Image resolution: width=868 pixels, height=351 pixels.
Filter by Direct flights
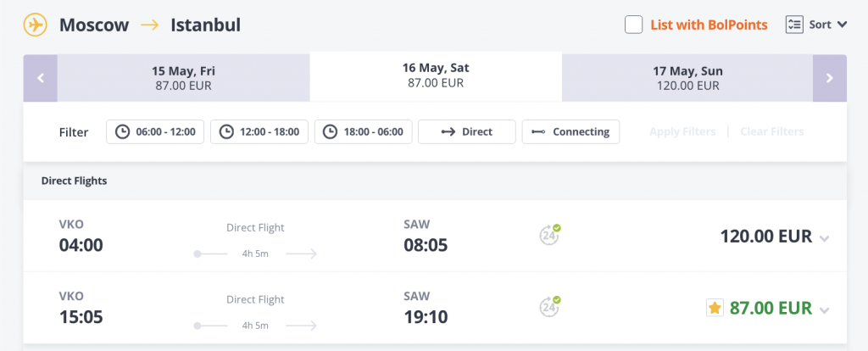click(467, 131)
